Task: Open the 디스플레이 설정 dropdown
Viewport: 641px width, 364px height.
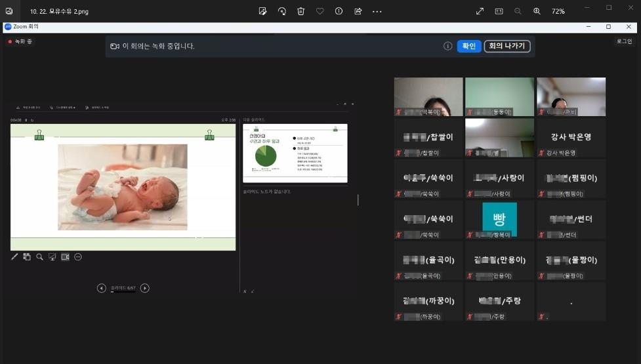Action: click(x=62, y=108)
